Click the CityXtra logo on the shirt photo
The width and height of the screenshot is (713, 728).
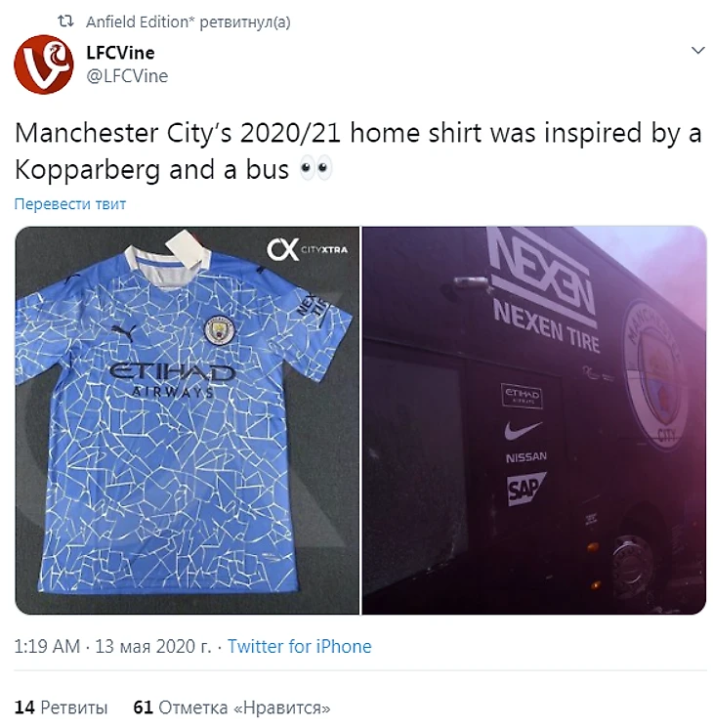tap(307, 249)
